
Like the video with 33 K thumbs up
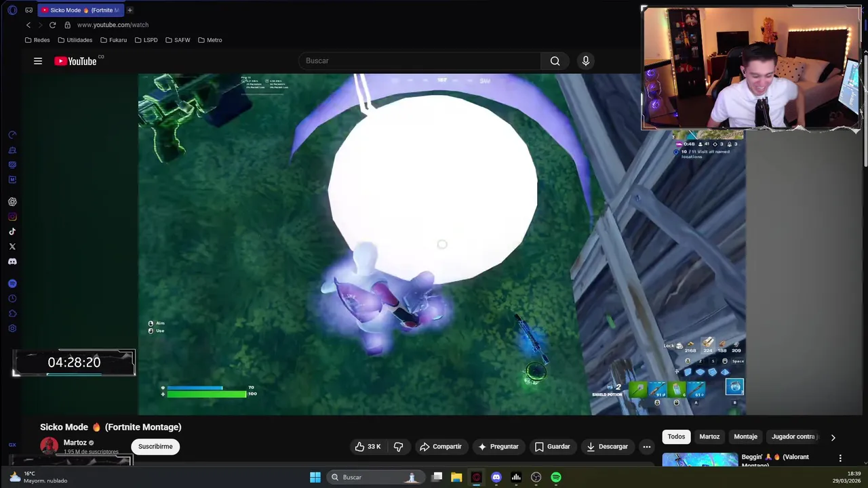[x=367, y=447]
